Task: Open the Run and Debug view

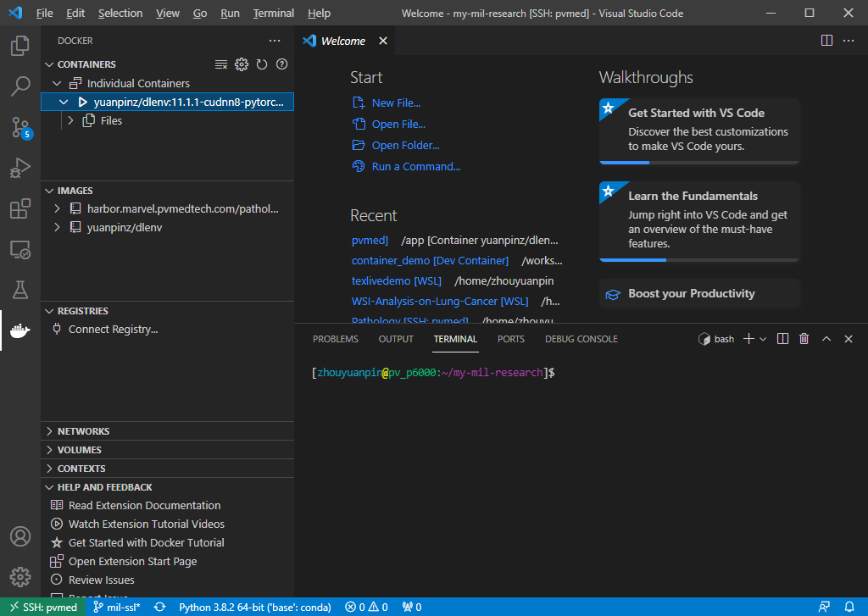Action: 20,168
